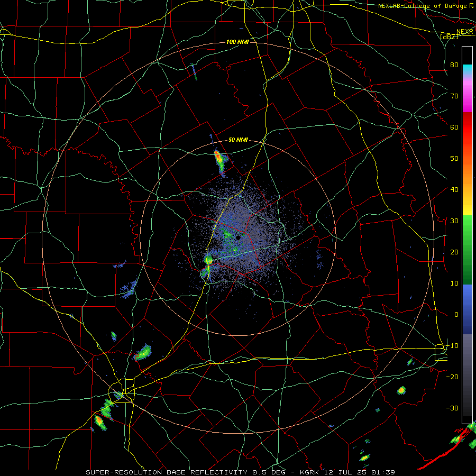Click the 70 value on the dBZ scale

454,96
